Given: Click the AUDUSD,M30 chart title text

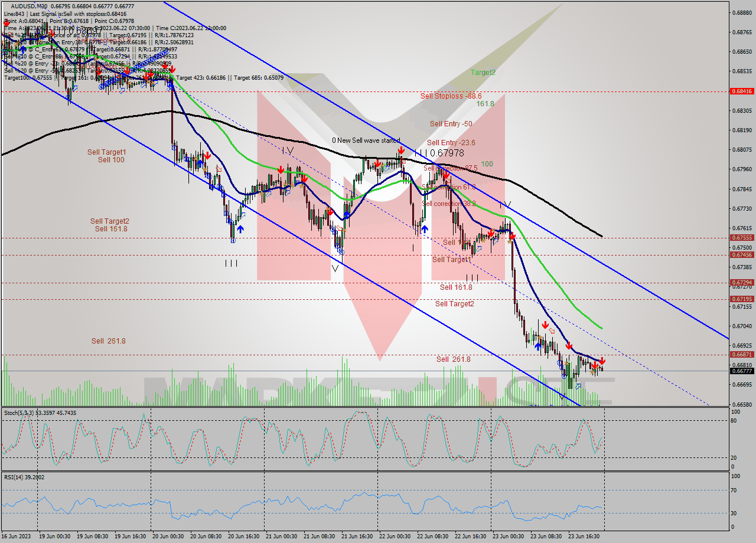Looking at the screenshot, I should pyautogui.click(x=28, y=6).
